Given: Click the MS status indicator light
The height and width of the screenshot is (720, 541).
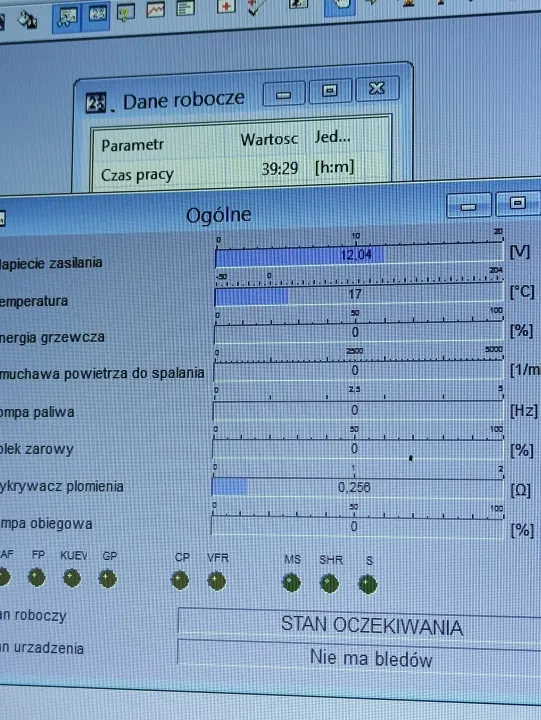Looking at the screenshot, I should (292, 583).
